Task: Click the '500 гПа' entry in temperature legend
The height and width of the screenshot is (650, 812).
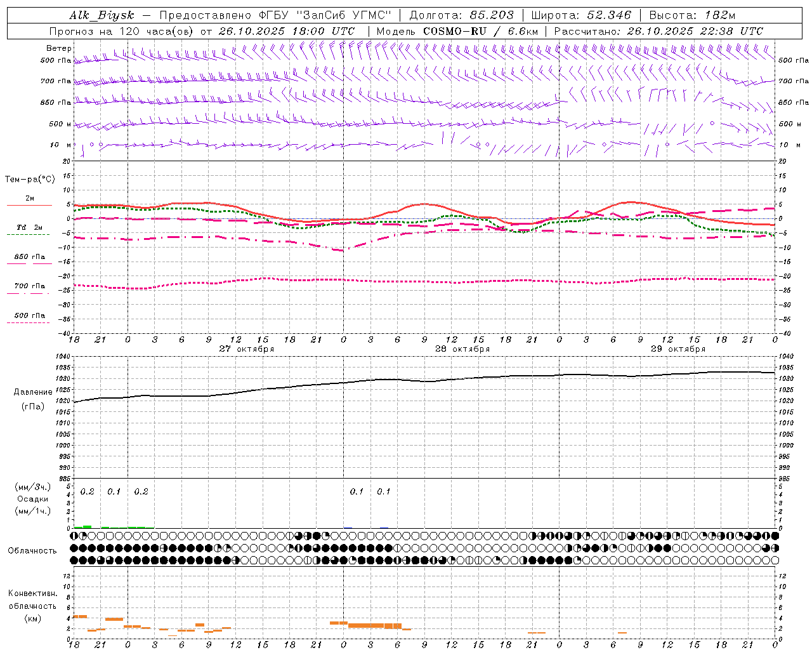Action: coord(29,315)
